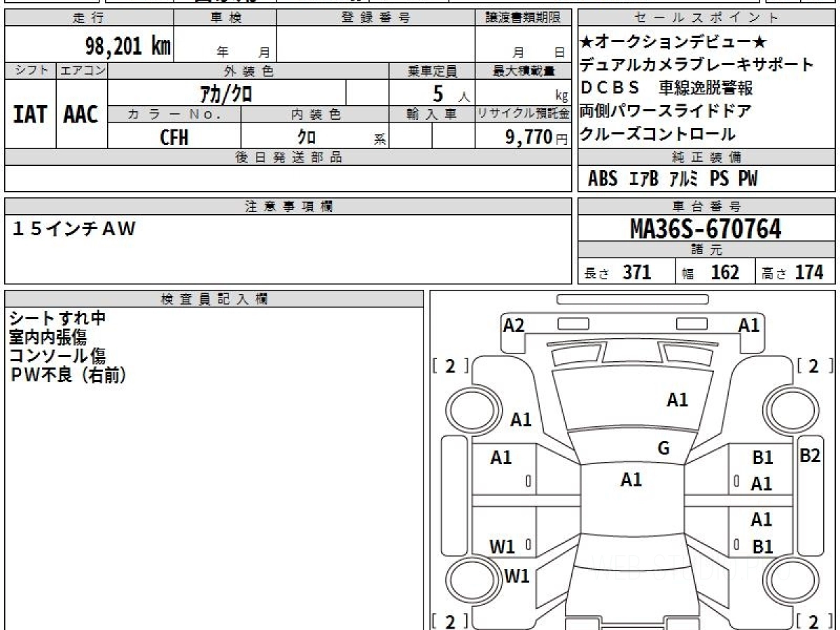Select color number value CFH

[174, 136]
